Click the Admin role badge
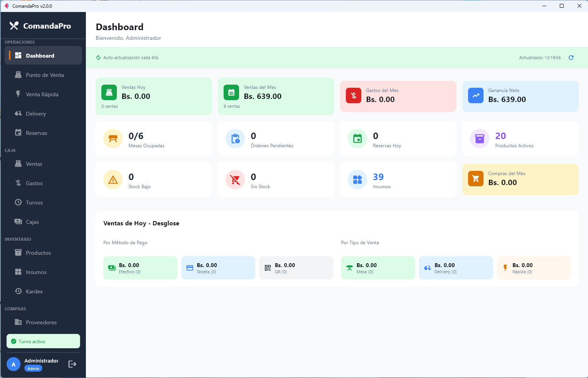The image size is (588, 378). point(33,368)
